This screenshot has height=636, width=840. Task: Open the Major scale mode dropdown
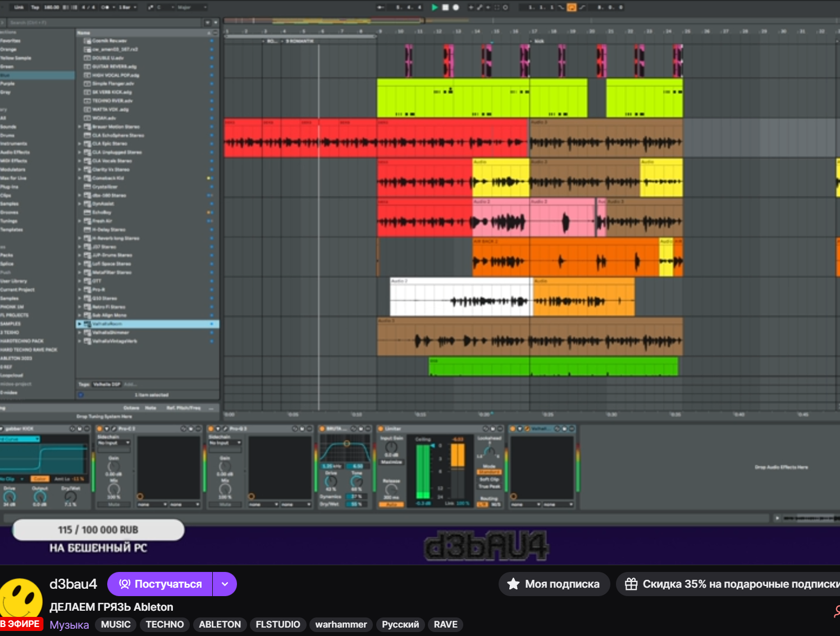pos(191,7)
